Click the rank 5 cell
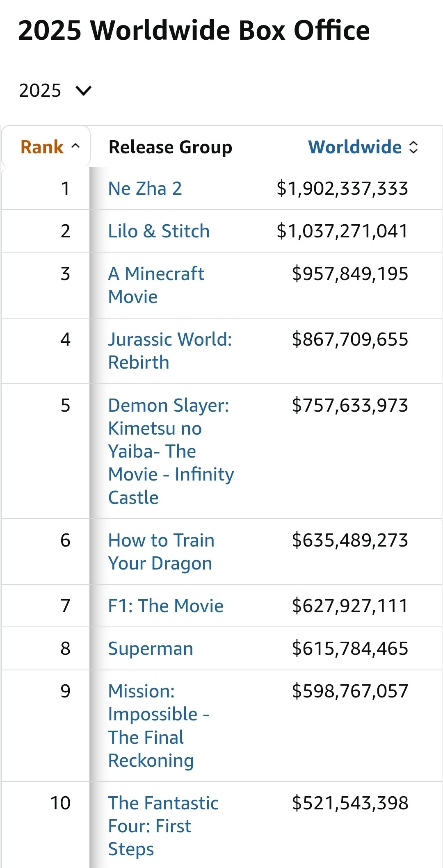This screenshot has width=443, height=868. pos(65,406)
